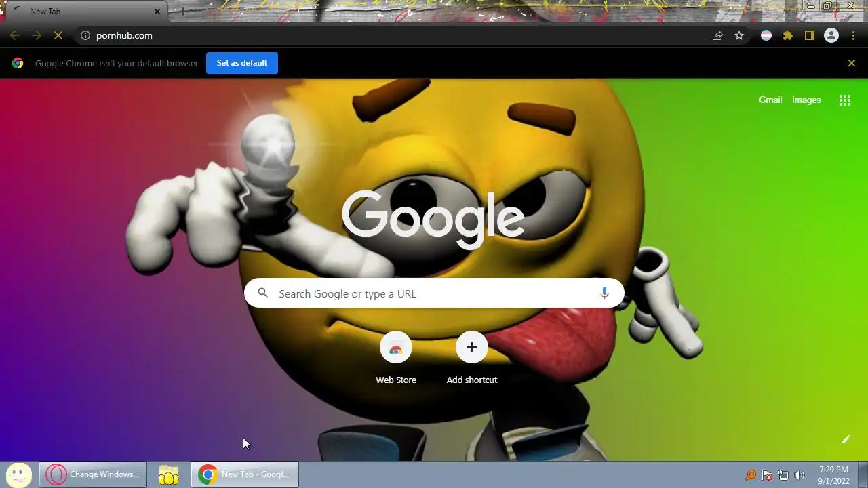Open the Action Center flag tray icon
Image resolution: width=868 pixels, height=488 pixels.
pos(767,475)
